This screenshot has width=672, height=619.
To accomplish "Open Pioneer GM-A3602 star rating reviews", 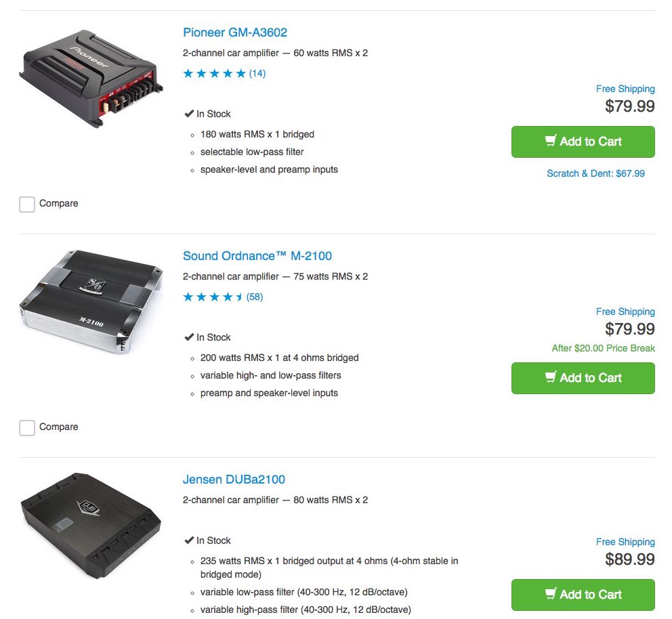I will click(x=214, y=73).
